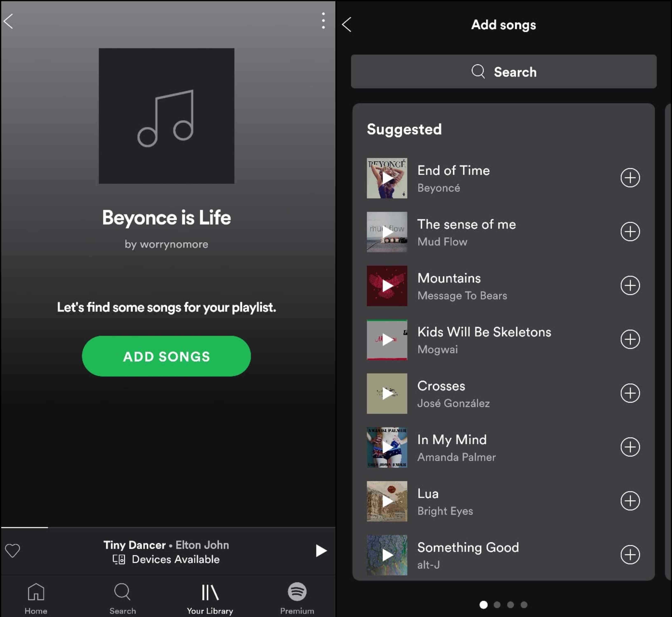Add Lua by Bright Eyes

point(630,501)
